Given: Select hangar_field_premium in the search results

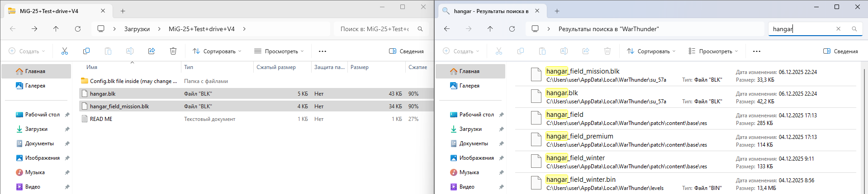Looking at the screenshot, I should [x=579, y=136].
